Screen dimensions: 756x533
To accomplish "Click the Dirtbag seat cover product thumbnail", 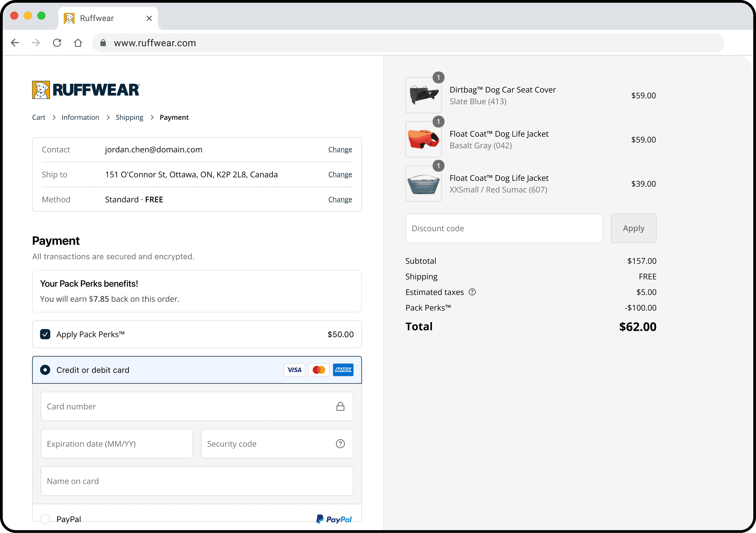I will [423, 95].
